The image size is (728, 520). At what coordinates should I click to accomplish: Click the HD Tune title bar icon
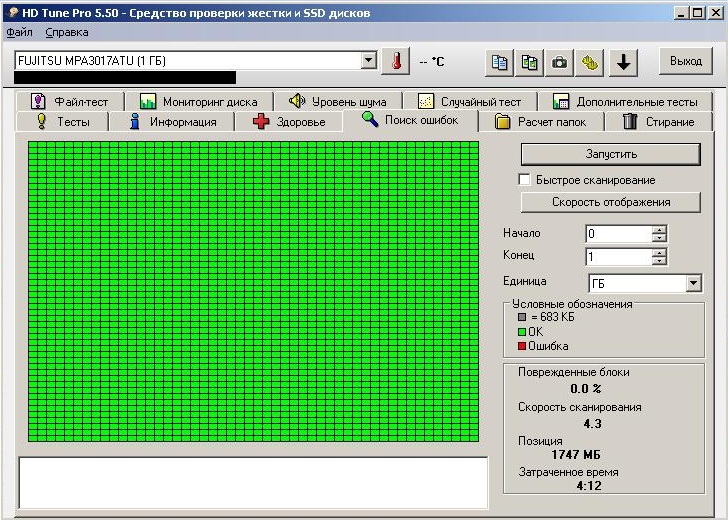click(13, 13)
